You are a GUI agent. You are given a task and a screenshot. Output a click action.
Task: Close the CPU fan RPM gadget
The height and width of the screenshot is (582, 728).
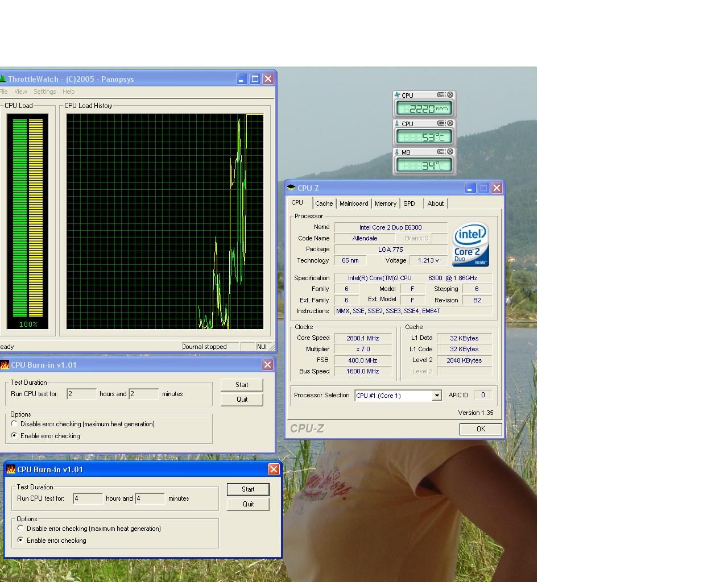coord(450,95)
